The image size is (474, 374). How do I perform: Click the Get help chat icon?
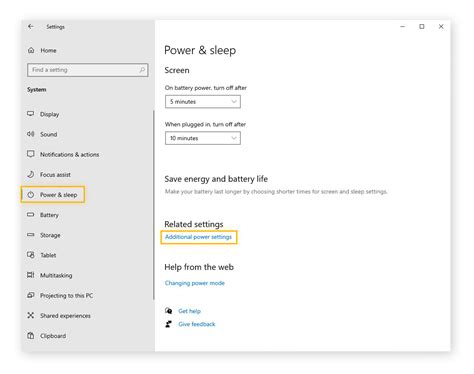point(169,311)
